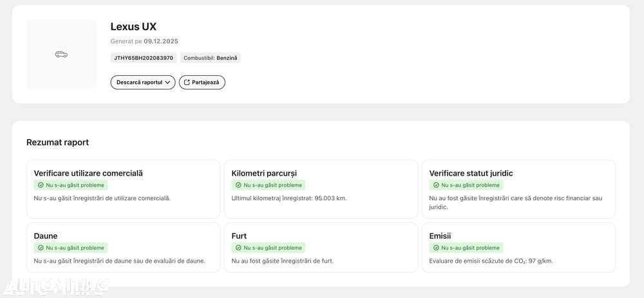This screenshot has height=298, width=644.
Task: Click the chevron on Descarcă raportul
Action: coord(168,82)
